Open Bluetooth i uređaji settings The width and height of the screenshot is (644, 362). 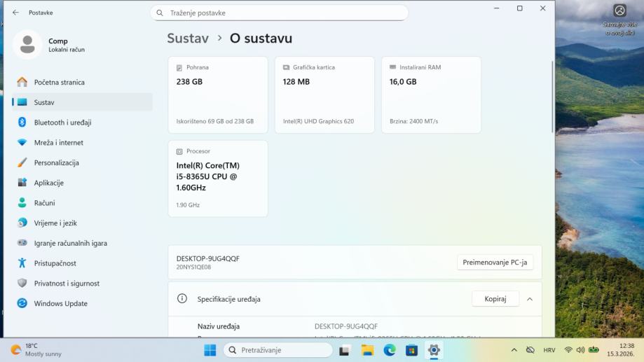82,123
